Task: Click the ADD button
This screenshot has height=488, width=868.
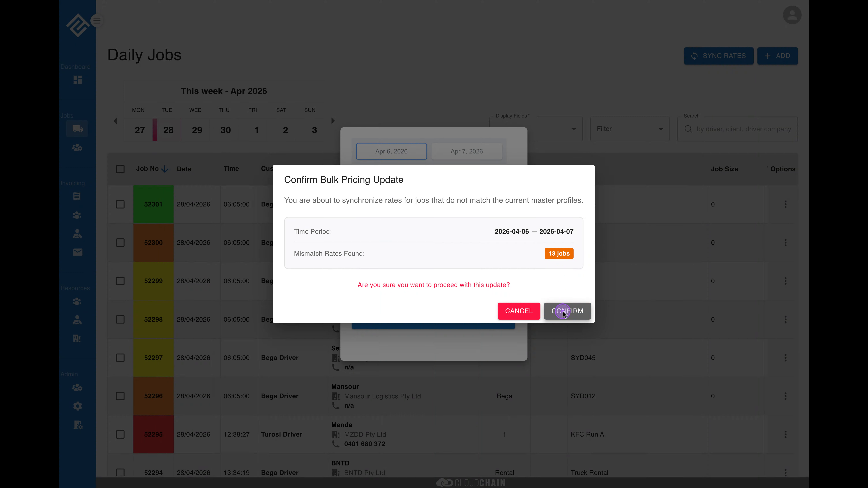Action: point(777,56)
